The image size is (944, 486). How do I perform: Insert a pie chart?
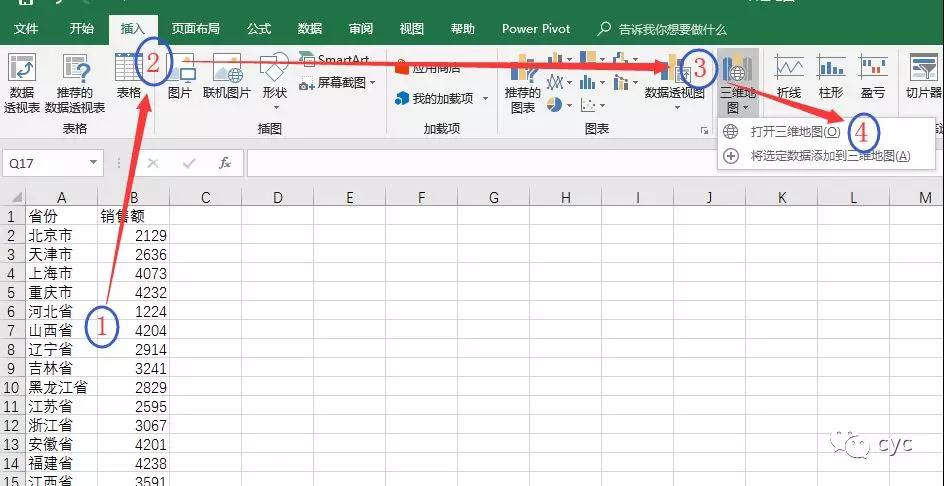pyautogui.click(x=554, y=105)
